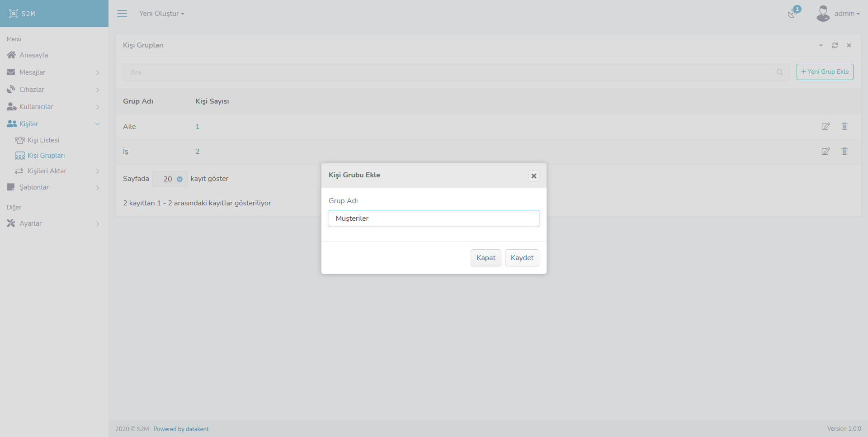
Task: Open the notifications bell icon
Action: point(793,13)
